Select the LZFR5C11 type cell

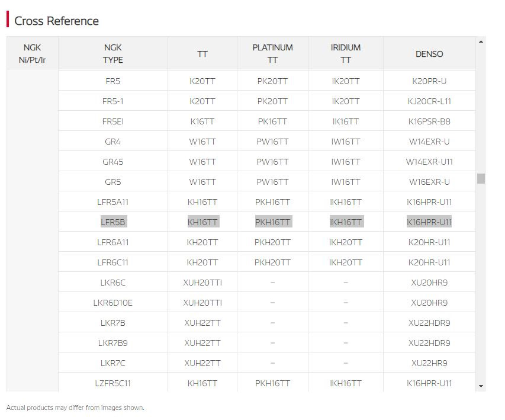coord(113,383)
